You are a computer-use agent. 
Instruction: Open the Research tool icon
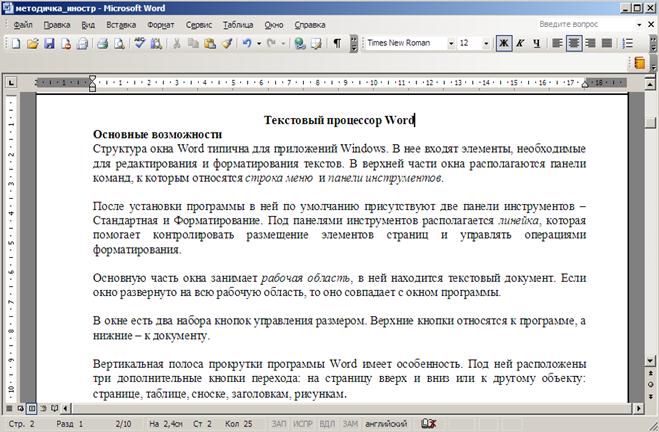click(156, 43)
